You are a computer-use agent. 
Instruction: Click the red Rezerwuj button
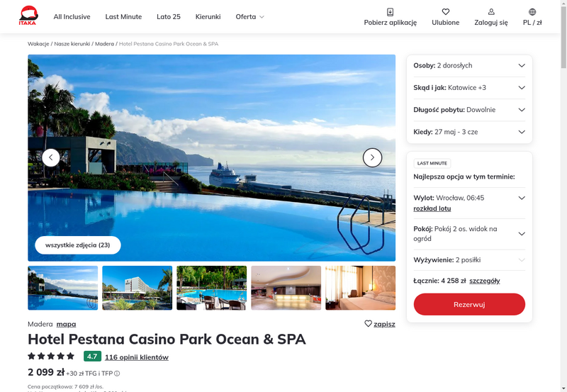[469, 304]
